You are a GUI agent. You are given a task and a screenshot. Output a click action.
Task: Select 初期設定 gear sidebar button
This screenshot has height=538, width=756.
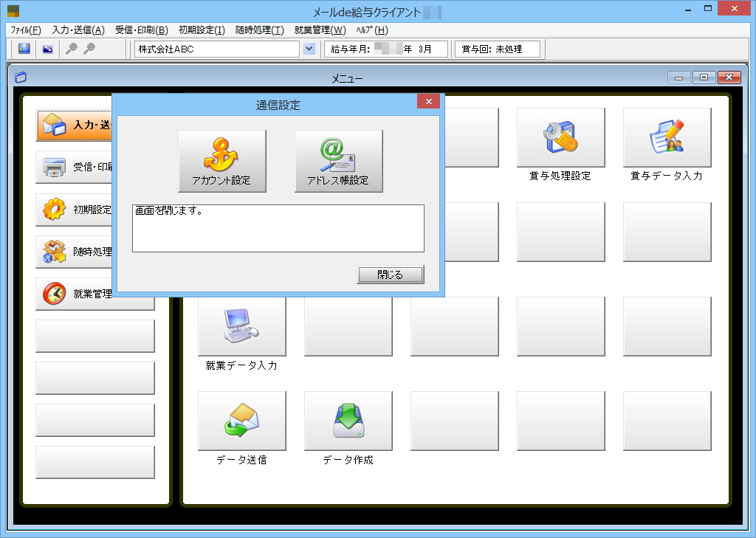74,210
